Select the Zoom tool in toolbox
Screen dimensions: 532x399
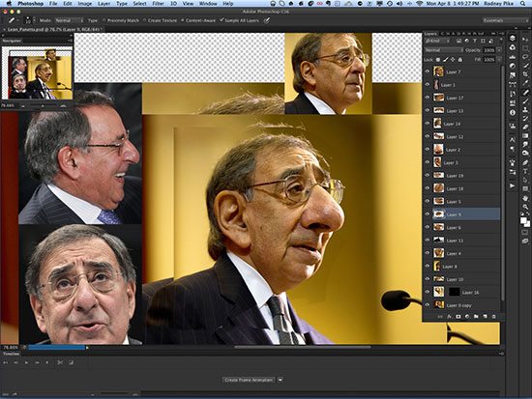point(525,206)
